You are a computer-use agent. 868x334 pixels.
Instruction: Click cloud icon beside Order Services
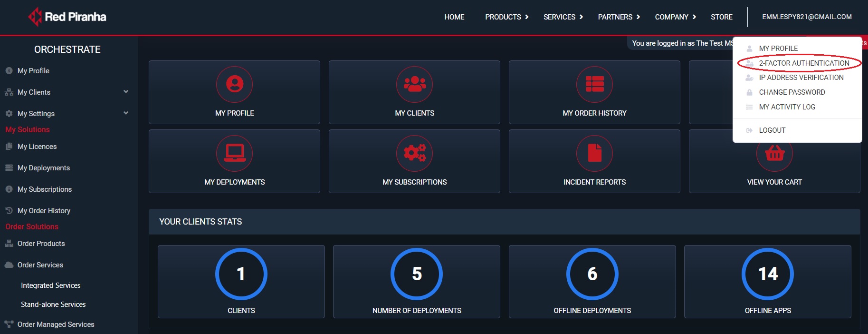point(9,265)
